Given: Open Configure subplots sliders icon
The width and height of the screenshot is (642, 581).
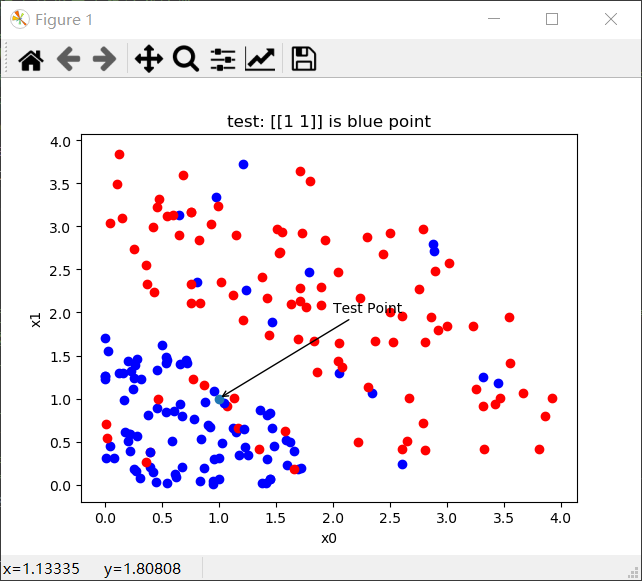Looking at the screenshot, I should (223, 59).
